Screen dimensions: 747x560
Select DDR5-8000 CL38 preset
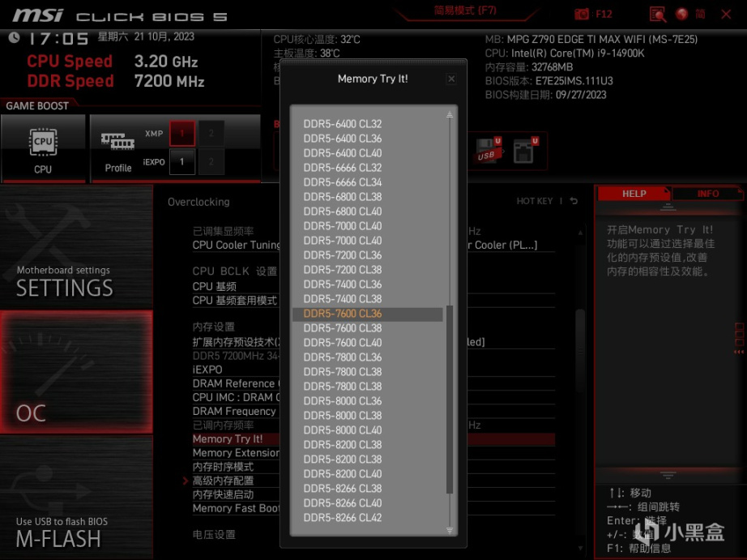point(343,416)
